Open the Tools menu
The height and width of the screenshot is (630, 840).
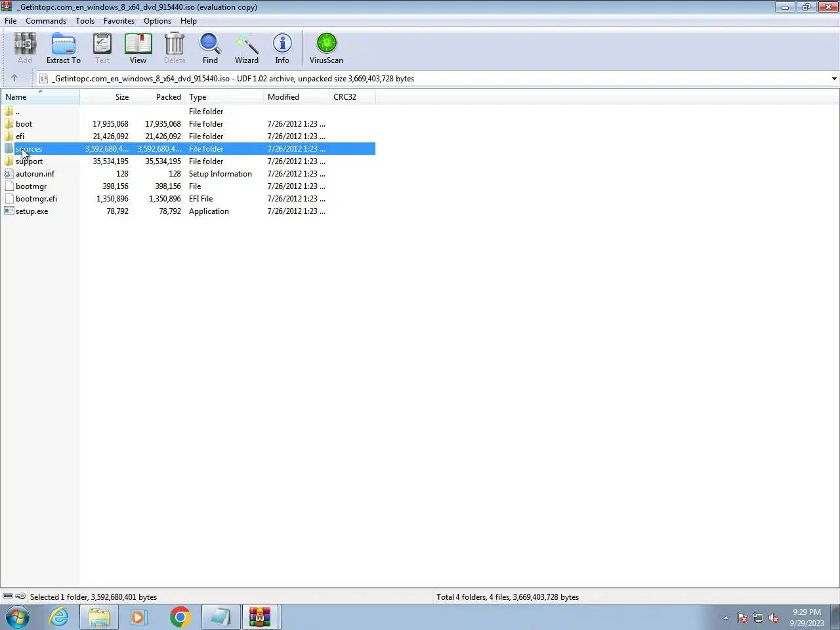(85, 21)
